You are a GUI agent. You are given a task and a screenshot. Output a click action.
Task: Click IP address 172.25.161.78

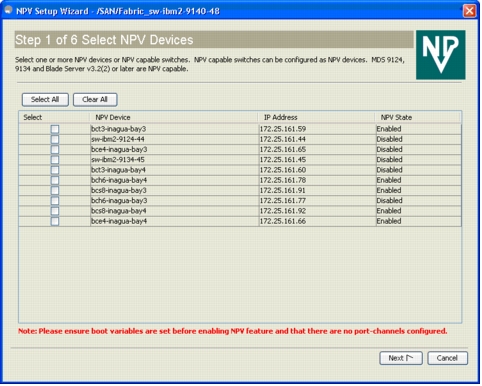pyautogui.click(x=283, y=180)
